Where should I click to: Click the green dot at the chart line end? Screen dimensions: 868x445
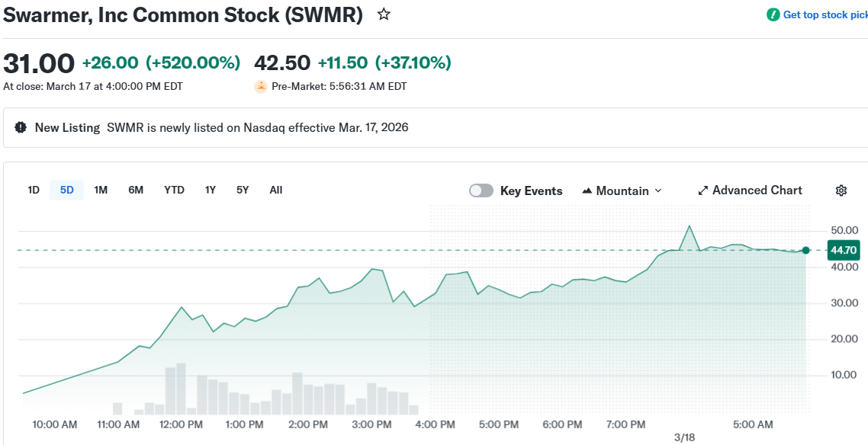tap(805, 250)
